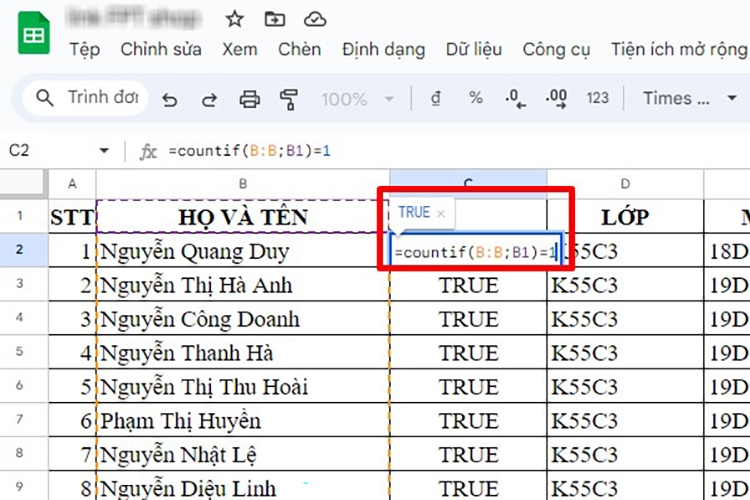Apply currency format (đ)
The height and width of the screenshot is (500, 750).
pyautogui.click(x=435, y=99)
